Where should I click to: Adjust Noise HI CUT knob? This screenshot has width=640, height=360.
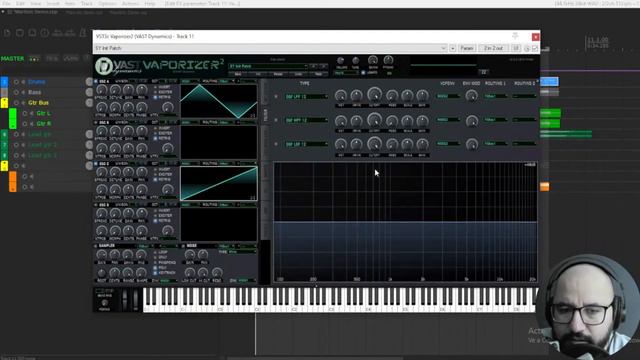tap(203, 272)
